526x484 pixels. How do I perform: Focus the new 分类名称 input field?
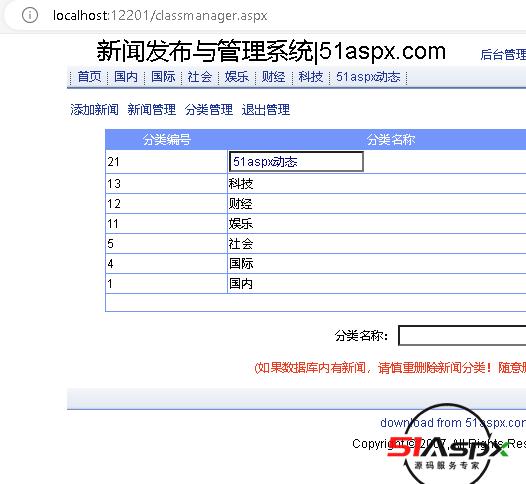pyautogui.click(x=462, y=335)
